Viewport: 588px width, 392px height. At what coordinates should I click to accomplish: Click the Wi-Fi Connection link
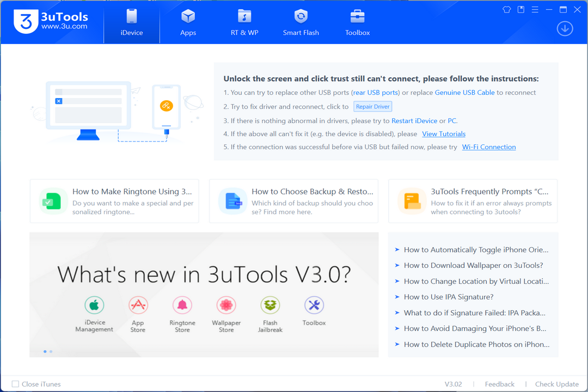488,147
